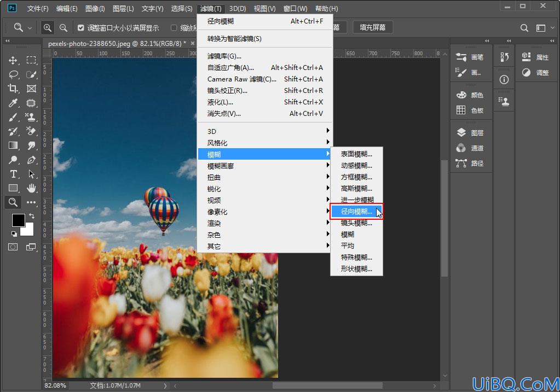Click the 色板 swatches panel button
This screenshot has height=392, width=560.
pyautogui.click(x=470, y=110)
